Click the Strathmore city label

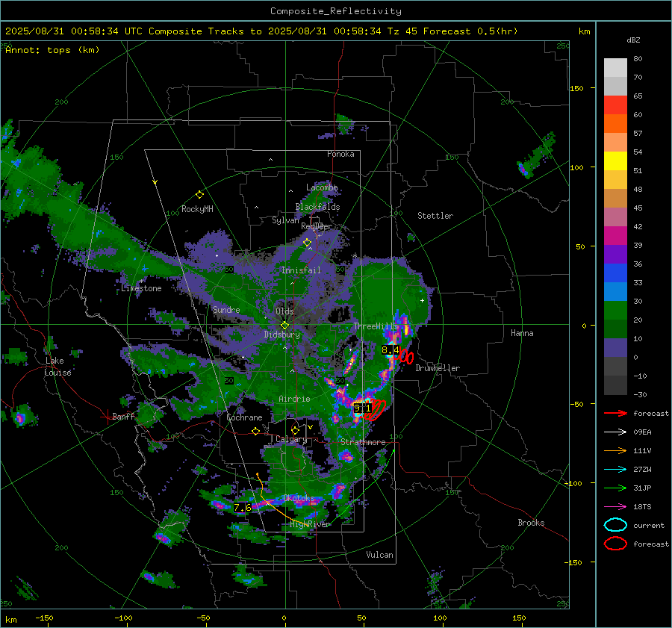pos(363,442)
